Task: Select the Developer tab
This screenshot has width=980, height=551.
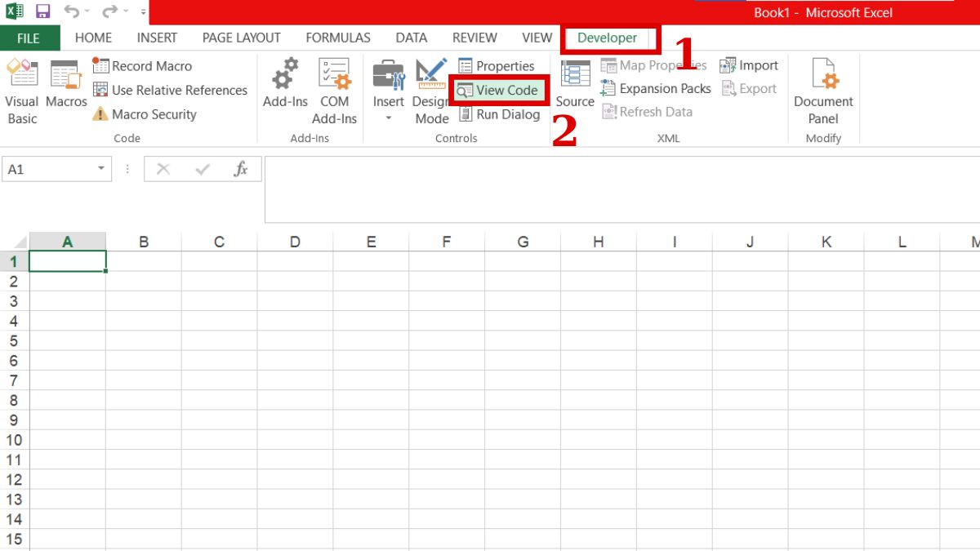Action: click(607, 38)
